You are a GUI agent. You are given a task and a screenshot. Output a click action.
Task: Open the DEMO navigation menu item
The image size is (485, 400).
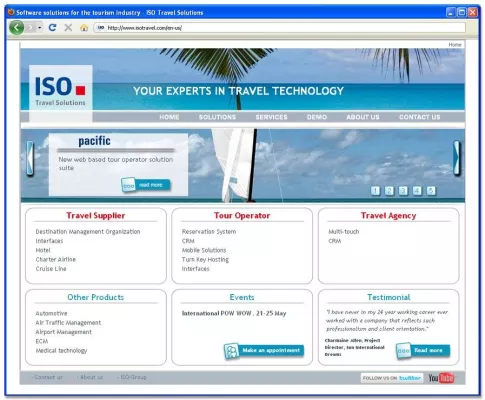tap(317, 117)
